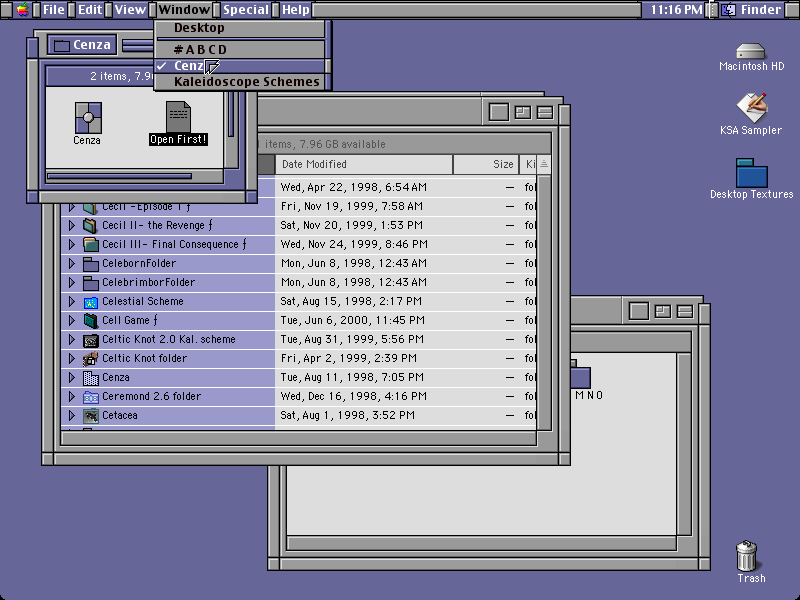This screenshot has width=800, height=600.
Task: Open the Special menu
Action: click(245, 9)
